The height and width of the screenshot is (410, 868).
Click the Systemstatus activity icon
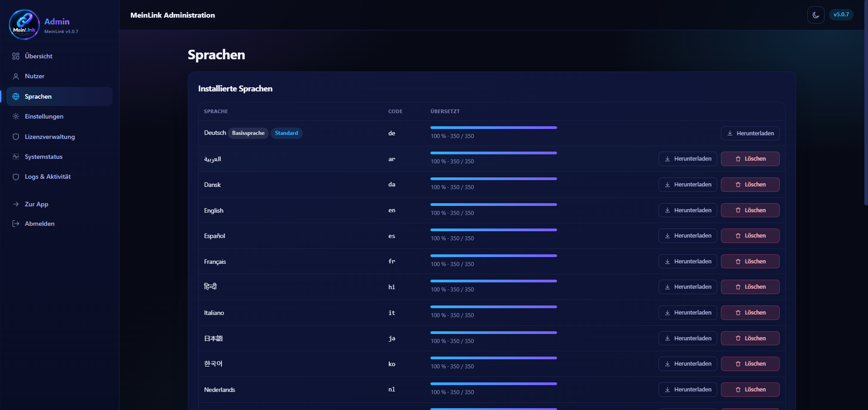point(16,157)
